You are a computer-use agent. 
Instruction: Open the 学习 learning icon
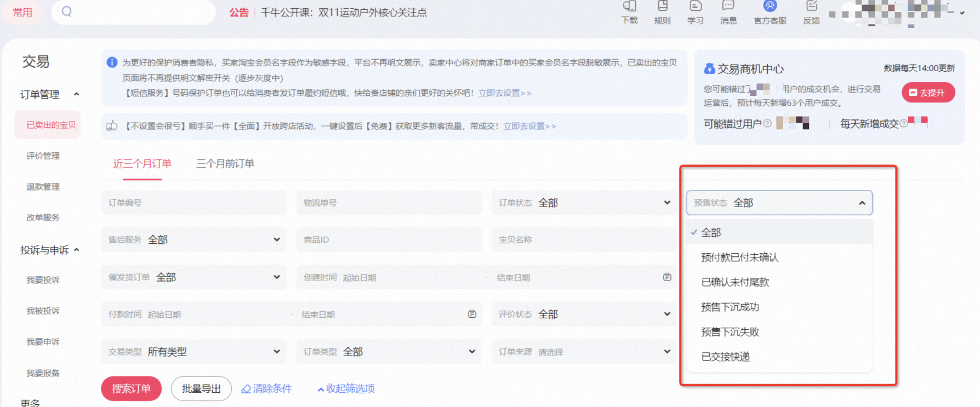(x=695, y=12)
